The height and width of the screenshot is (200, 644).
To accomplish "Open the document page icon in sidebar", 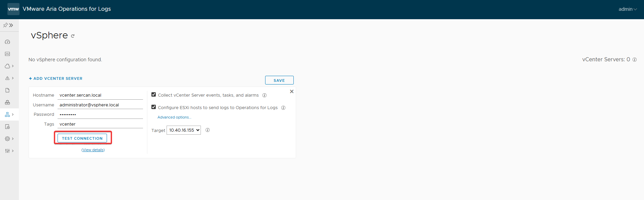I will pos(7,90).
